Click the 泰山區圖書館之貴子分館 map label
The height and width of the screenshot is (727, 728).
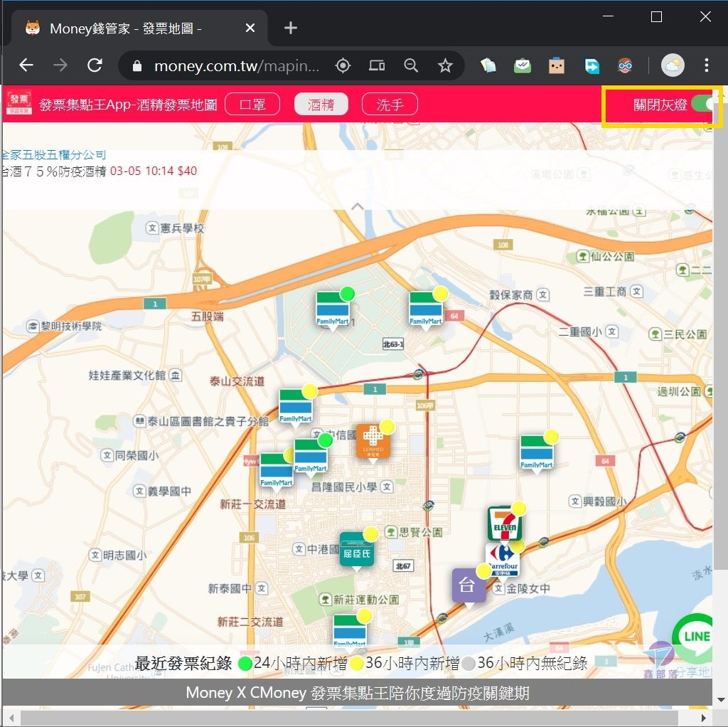[x=200, y=421]
